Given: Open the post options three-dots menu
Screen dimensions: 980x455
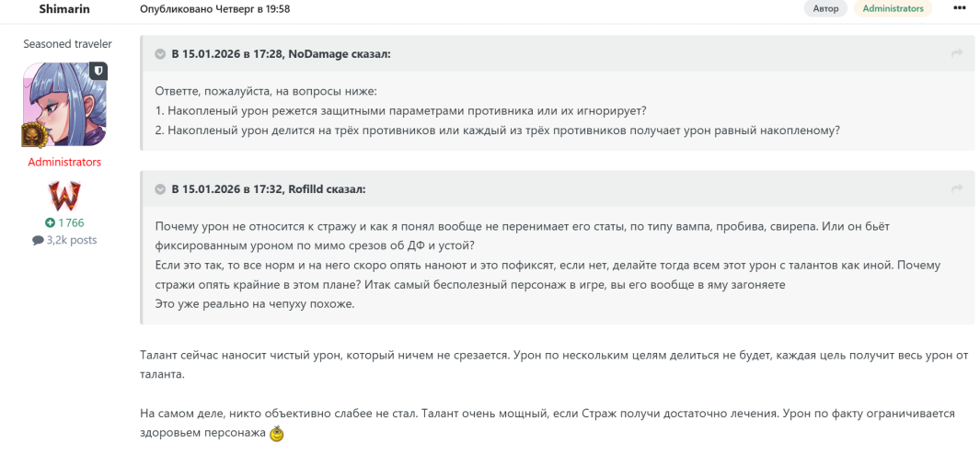Looking at the screenshot, I should tap(960, 8).
